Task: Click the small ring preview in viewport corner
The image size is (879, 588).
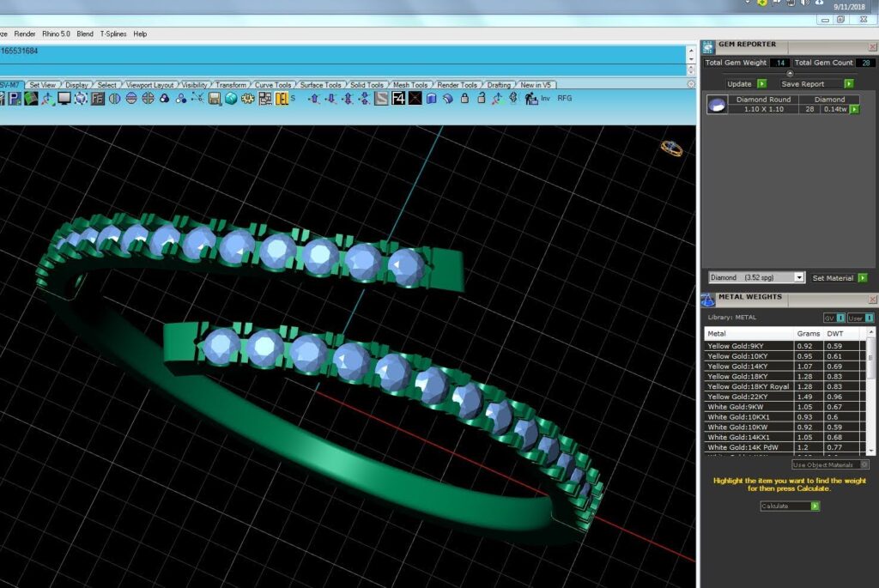Action: [671, 148]
